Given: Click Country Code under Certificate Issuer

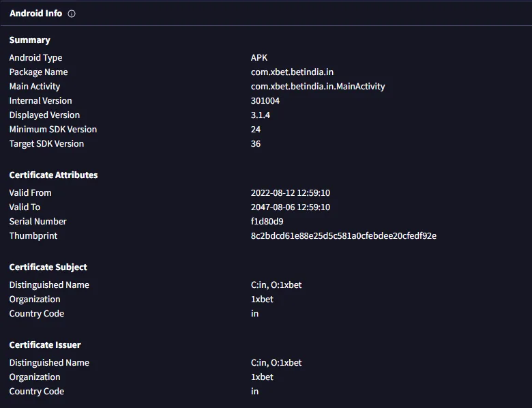Looking at the screenshot, I should click(37, 392).
